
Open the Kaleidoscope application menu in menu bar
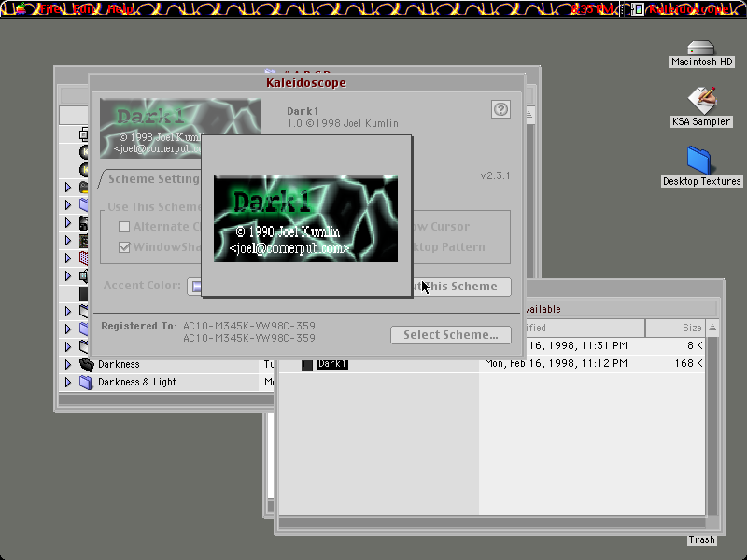[x=681, y=8]
